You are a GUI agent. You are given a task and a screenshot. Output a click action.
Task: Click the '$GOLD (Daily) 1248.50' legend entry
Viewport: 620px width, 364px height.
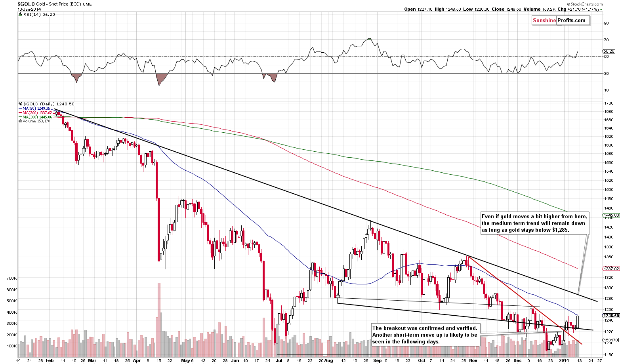click(48, 104)
